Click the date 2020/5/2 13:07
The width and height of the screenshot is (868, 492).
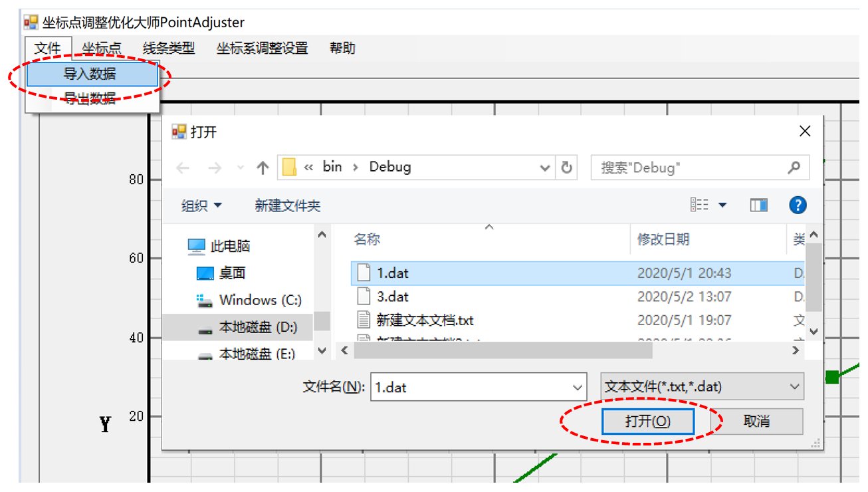tap(684, 297)
